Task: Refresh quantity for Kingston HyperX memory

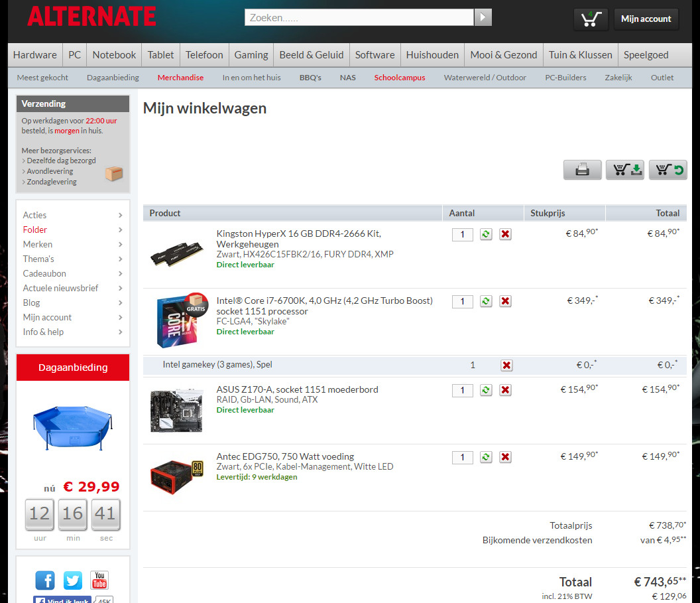Action: (x=486, y=234)
